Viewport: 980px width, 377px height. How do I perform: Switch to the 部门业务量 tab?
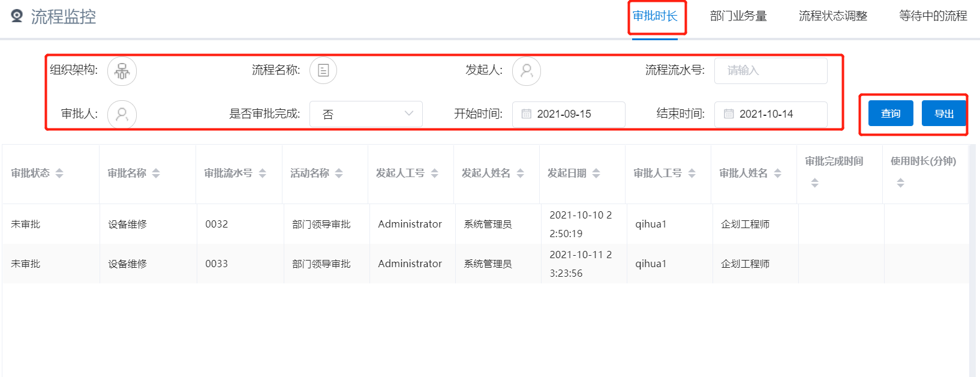[738, 16]
